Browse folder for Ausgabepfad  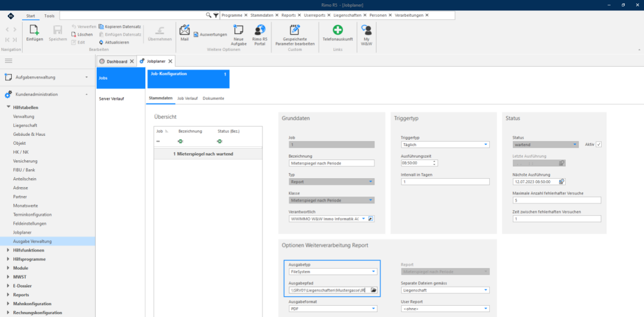tap(374, 290)
